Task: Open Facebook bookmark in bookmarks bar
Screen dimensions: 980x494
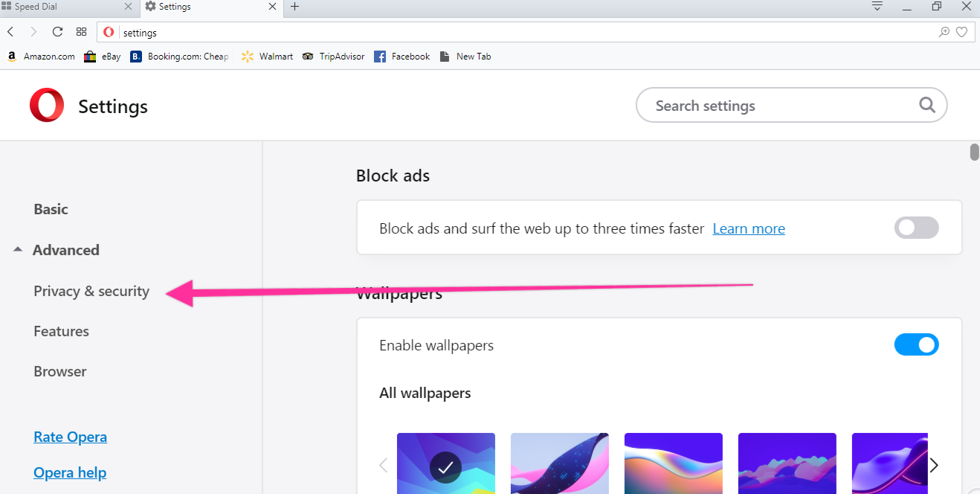Action: click(402, 57)
